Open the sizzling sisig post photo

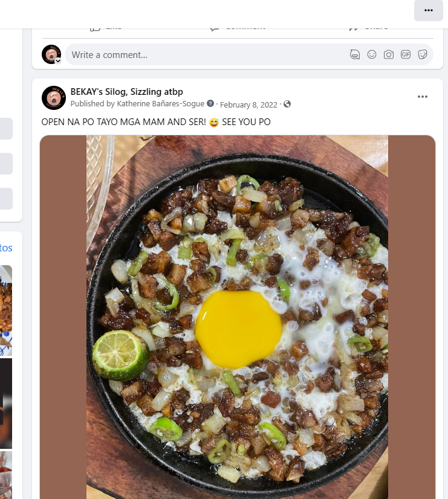click(237, 314)
